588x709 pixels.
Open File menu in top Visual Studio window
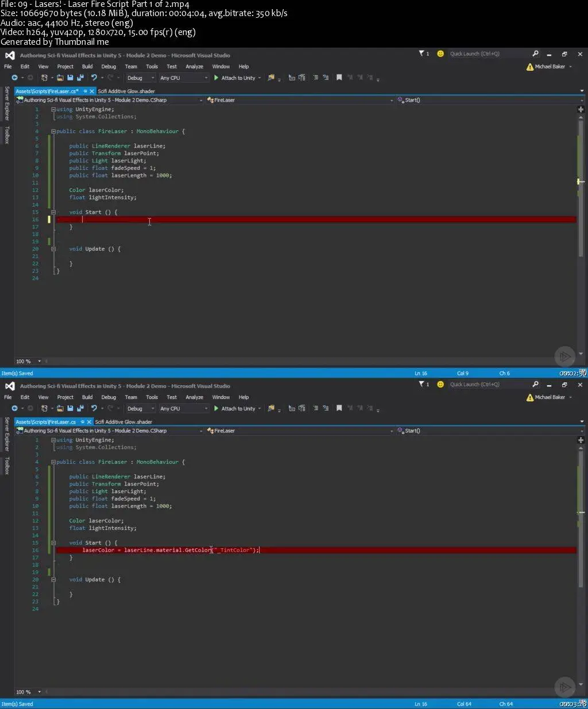(x=8, y=67)
